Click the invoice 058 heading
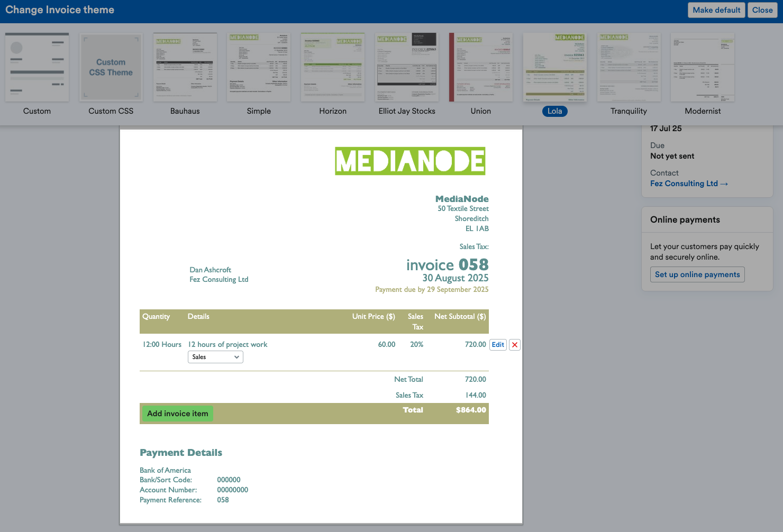This screenshot has width=783, height=532. click(x=448, y=264)
